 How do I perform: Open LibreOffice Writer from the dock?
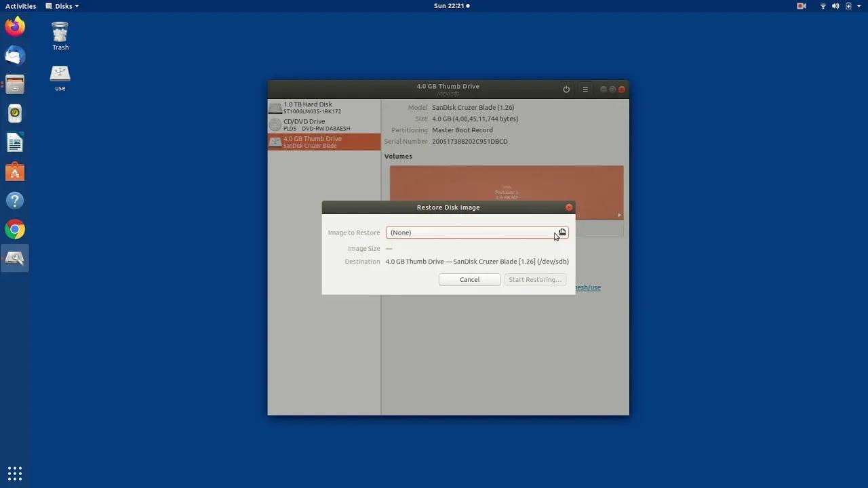click(x=15, y=142)
